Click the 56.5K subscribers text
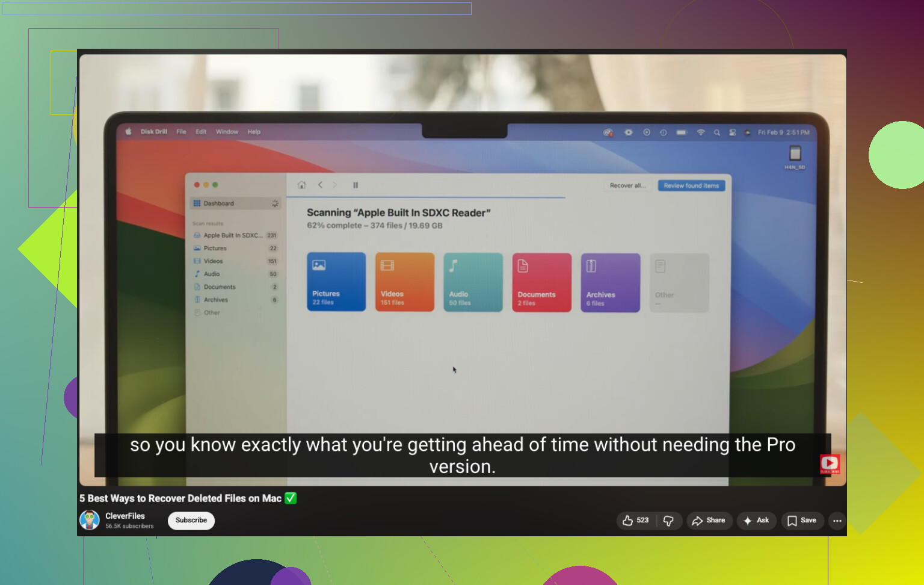This screenshot has width=924, height=585. pyautogui.click(x=129, y=526)
